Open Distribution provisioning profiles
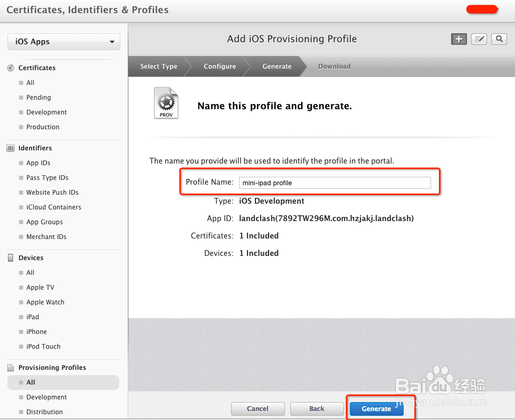This screenshot has height=420, width=515. (x=44, y=412)
